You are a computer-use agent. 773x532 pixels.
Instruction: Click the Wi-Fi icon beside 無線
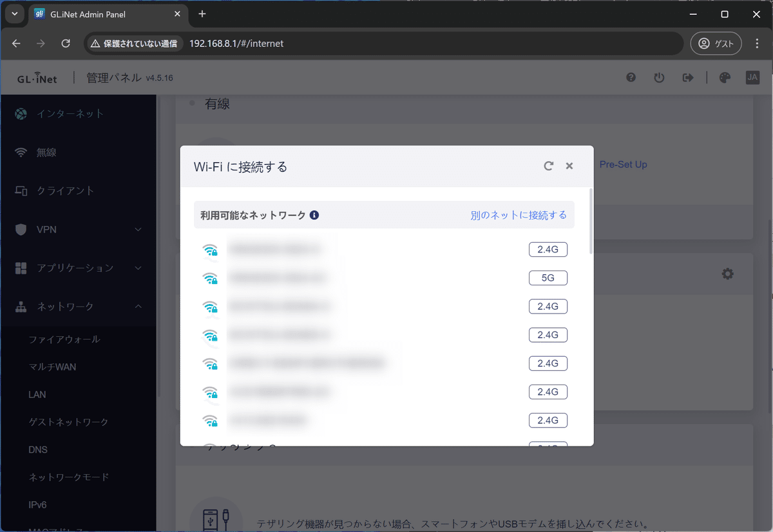tap(19, 152)
